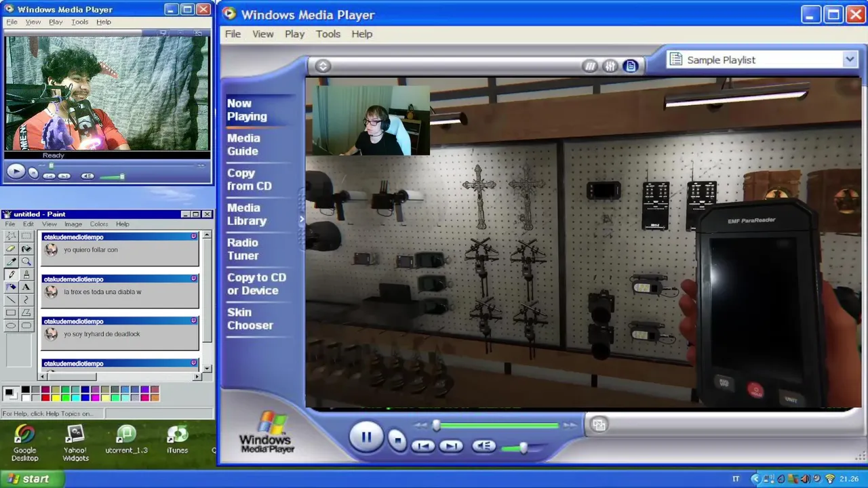868x488 pixels.
Task: Pause playback in the large Media Player
Action: 366,437
